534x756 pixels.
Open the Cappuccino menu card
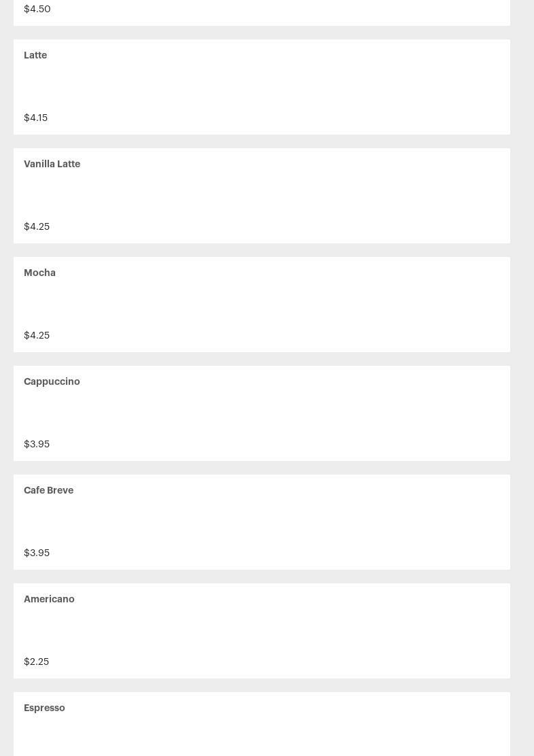[262, 413]
